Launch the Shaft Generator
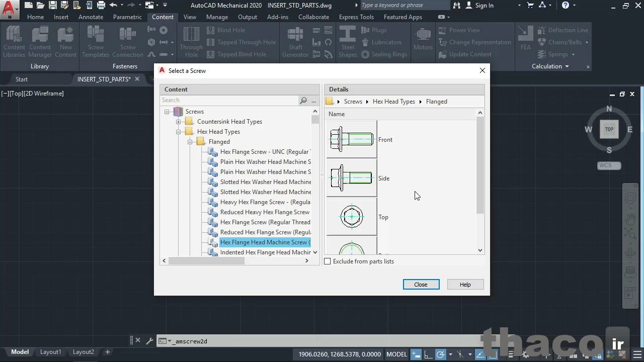644x362 pixels. (295, 41)
